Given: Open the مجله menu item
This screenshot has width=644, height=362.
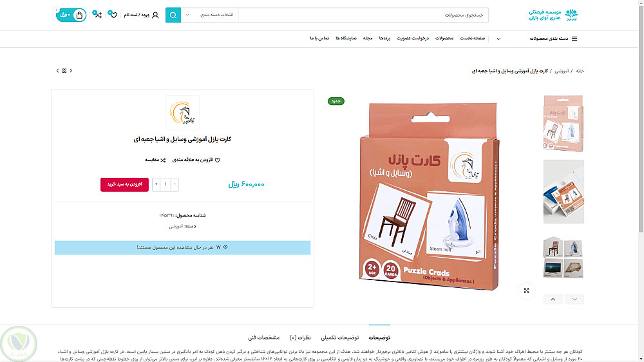Looking at the screenshot, I should coord(368,38).
